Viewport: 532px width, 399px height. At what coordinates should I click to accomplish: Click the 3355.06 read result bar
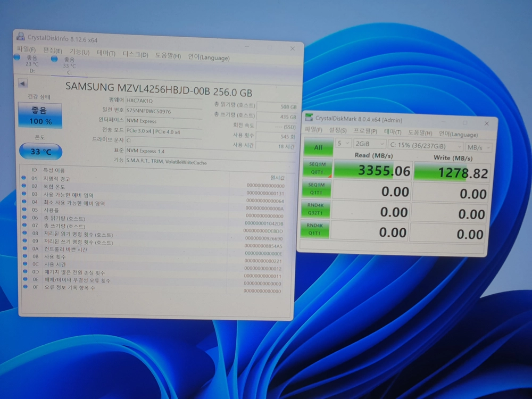click(373, 170)
